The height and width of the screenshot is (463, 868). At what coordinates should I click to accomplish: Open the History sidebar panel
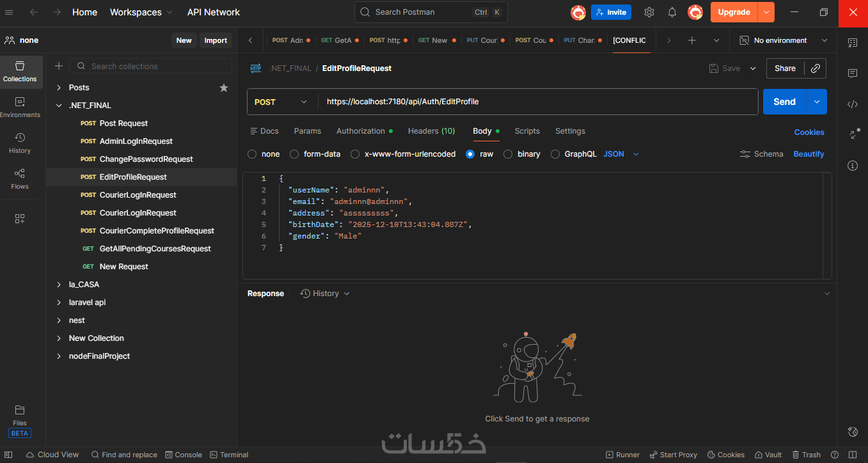[20, 143]
